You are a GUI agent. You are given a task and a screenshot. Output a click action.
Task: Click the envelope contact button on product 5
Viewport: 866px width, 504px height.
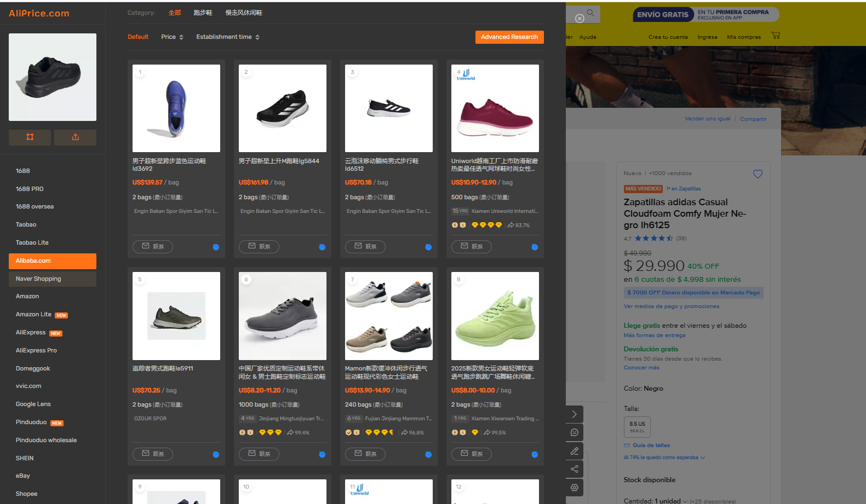point(153,454)
